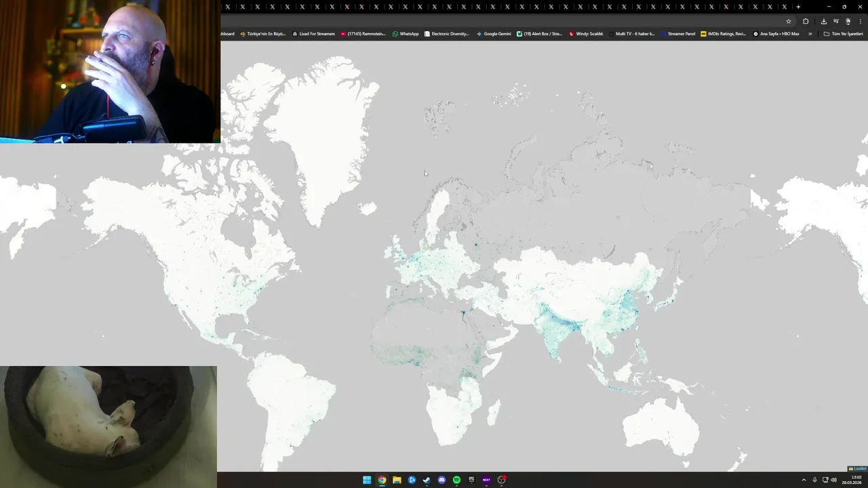
Task: Open Steam from the taskbar
Action: (427, 480)
